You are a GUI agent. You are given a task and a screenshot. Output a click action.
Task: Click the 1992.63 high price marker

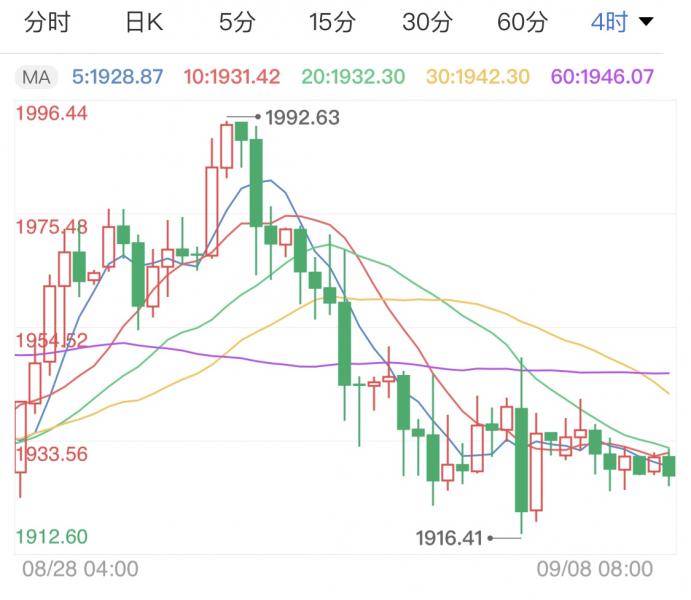[302, 118]
